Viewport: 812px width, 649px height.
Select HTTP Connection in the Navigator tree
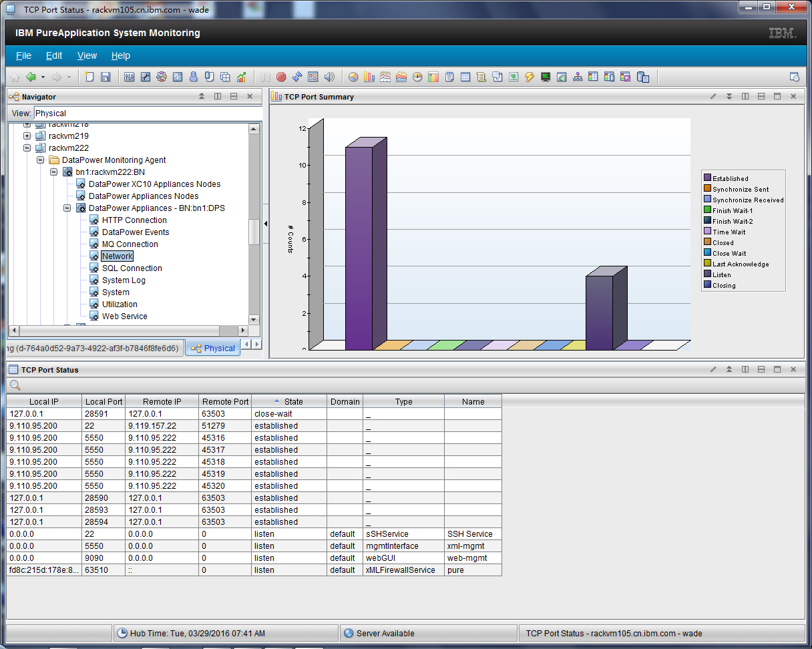tap(134, 220)
